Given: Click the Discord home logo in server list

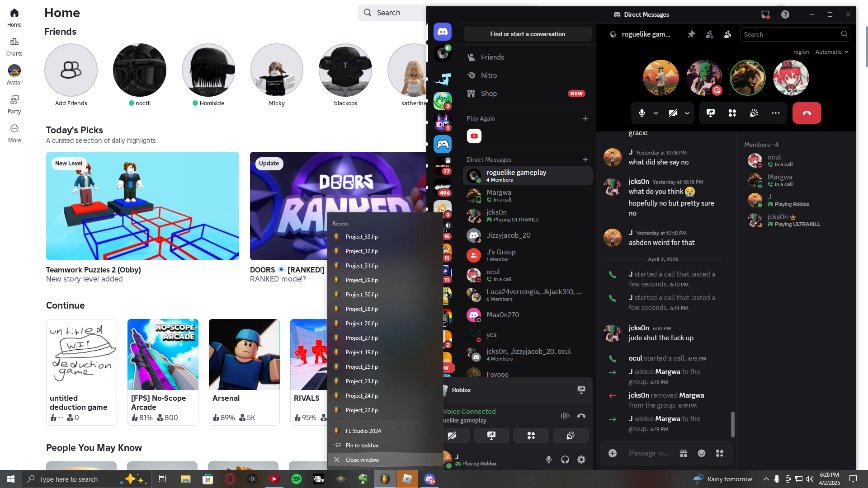Looking at the screenshot, I should coord(443,32).
